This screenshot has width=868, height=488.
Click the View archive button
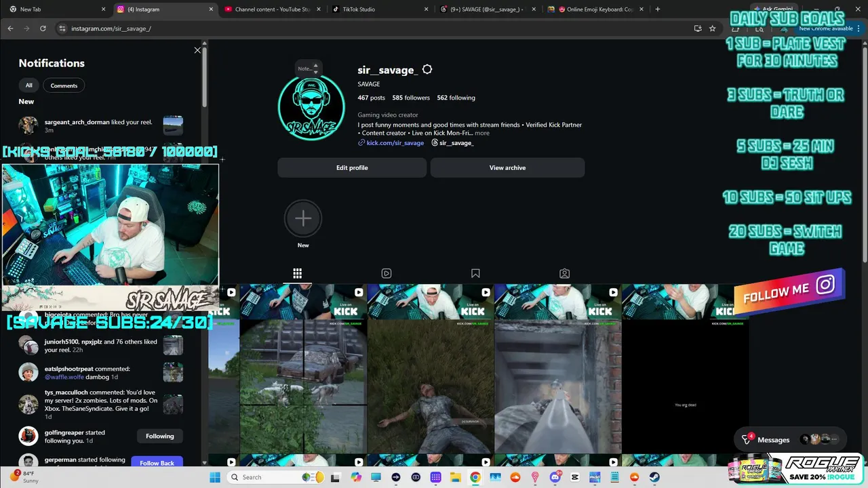(507, 167)
